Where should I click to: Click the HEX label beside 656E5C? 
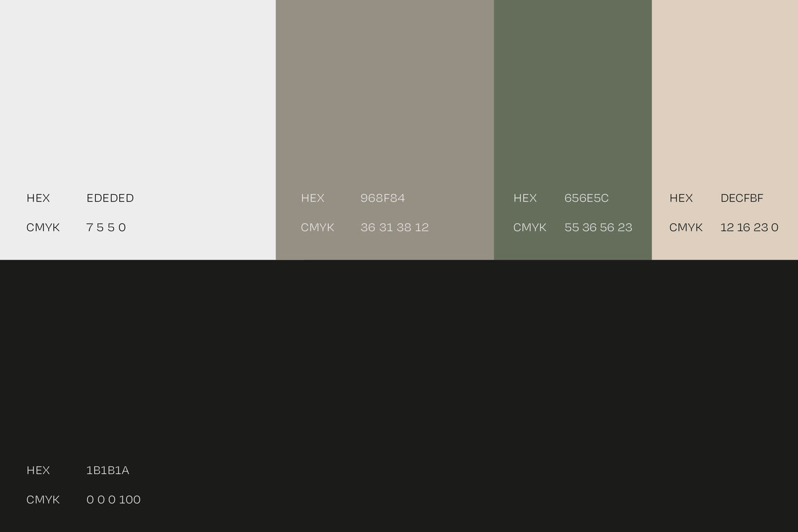525,198
